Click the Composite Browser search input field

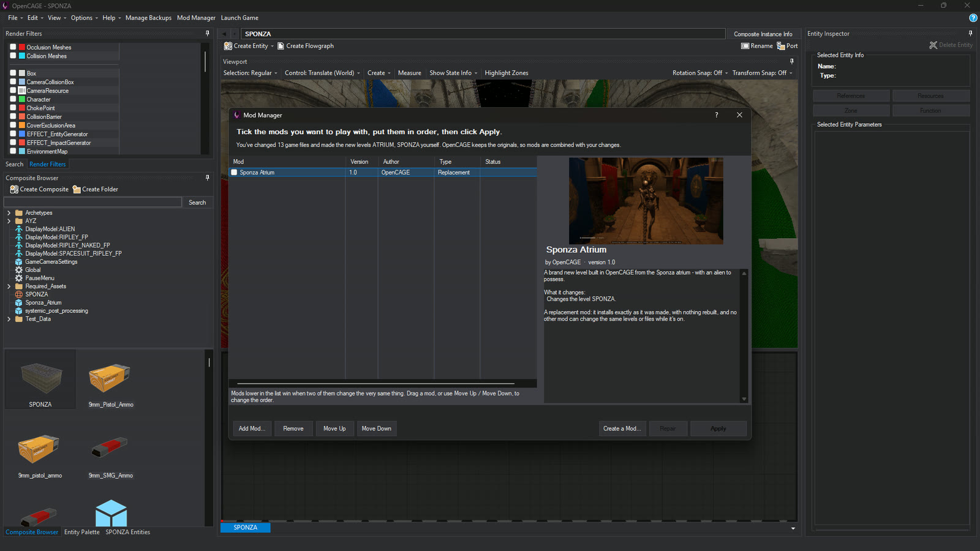coord(93,202)
